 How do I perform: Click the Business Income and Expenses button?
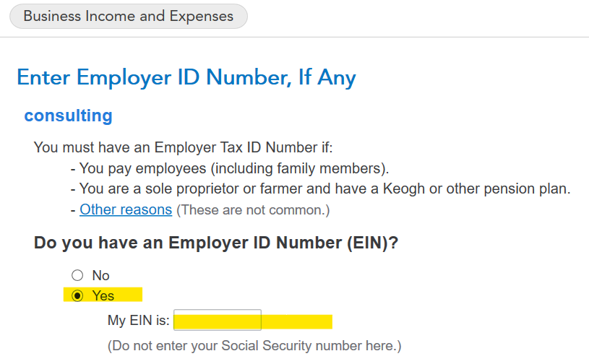coord(128,16)
